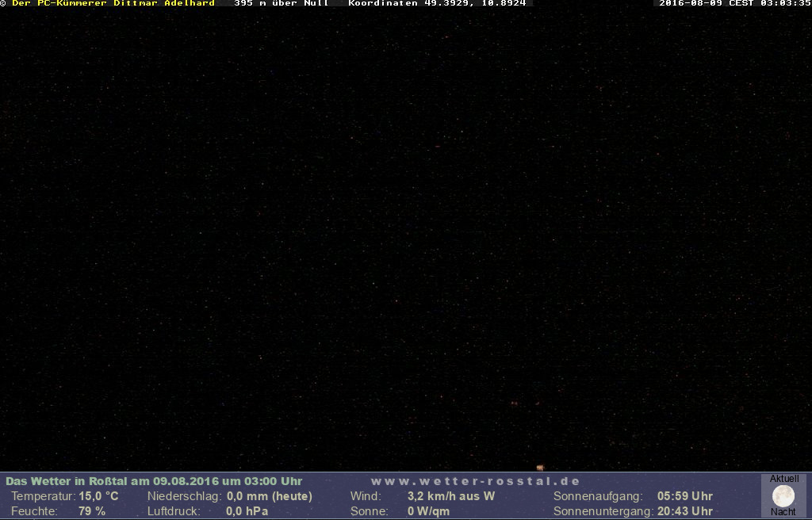Click the precipitation value 0,0 mm (heute)
The height and width of the screenshot is (520, 812).
tap(270, 496)
